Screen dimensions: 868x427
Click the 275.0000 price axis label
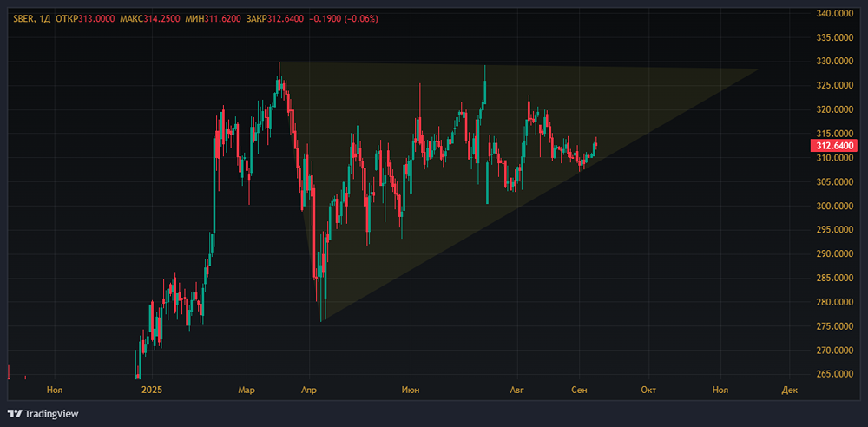pos(836,326)
